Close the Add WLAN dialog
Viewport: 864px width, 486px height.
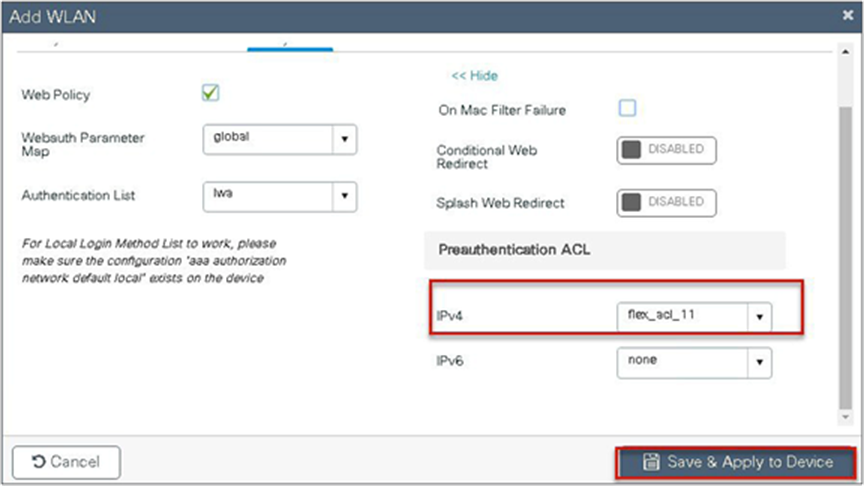tap(849, 17)
